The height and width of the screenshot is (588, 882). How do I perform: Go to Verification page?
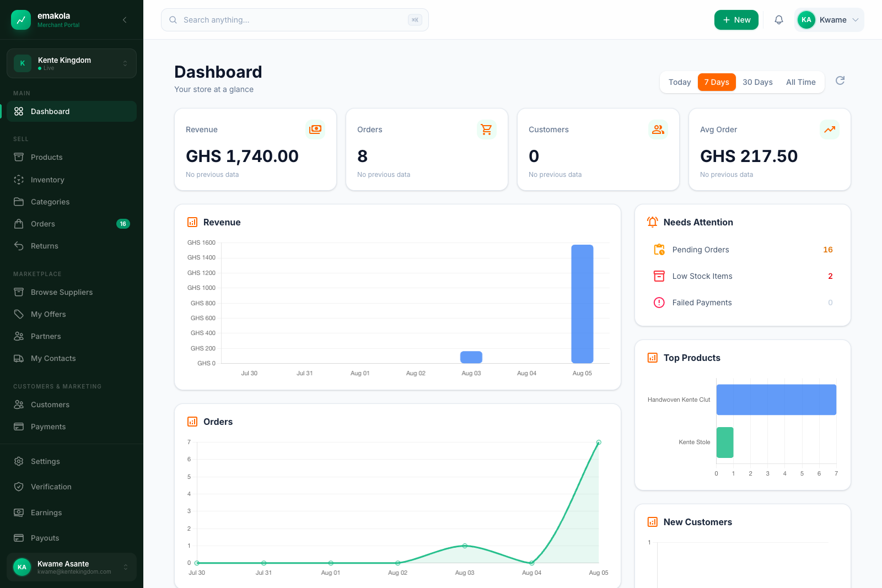[x=72, y=487]
